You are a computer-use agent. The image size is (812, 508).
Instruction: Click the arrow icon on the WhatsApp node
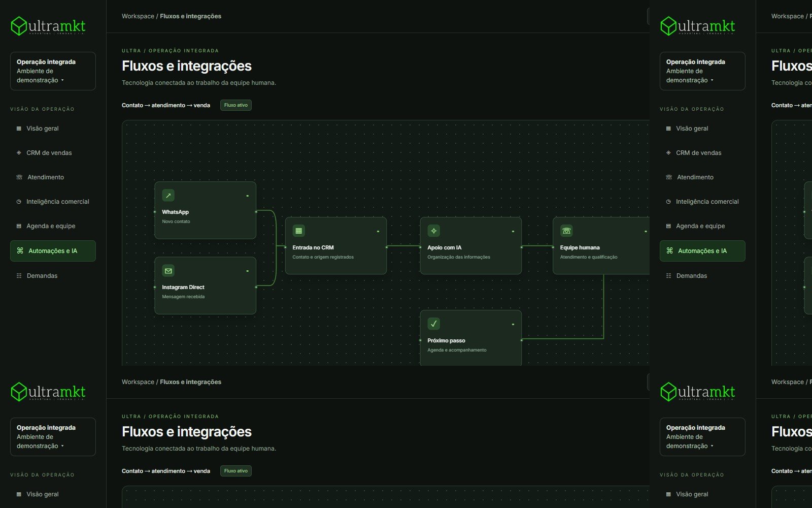(x=168, y=196)
